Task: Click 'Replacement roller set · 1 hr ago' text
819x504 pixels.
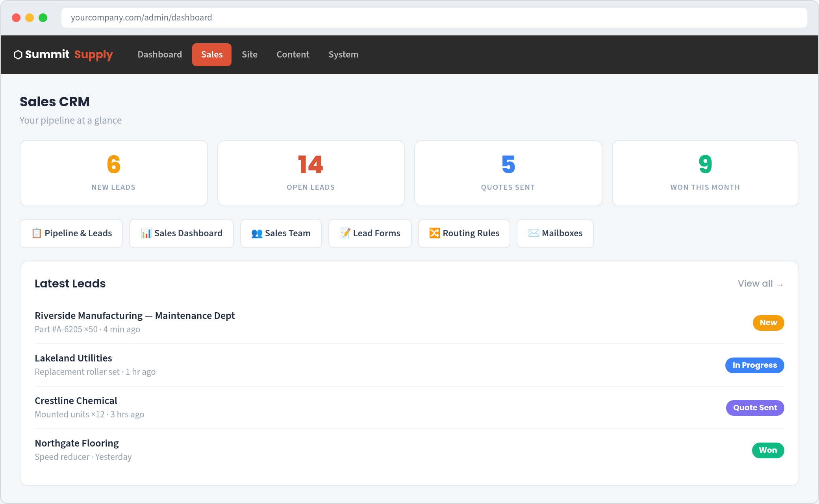Action: (95, 372)
